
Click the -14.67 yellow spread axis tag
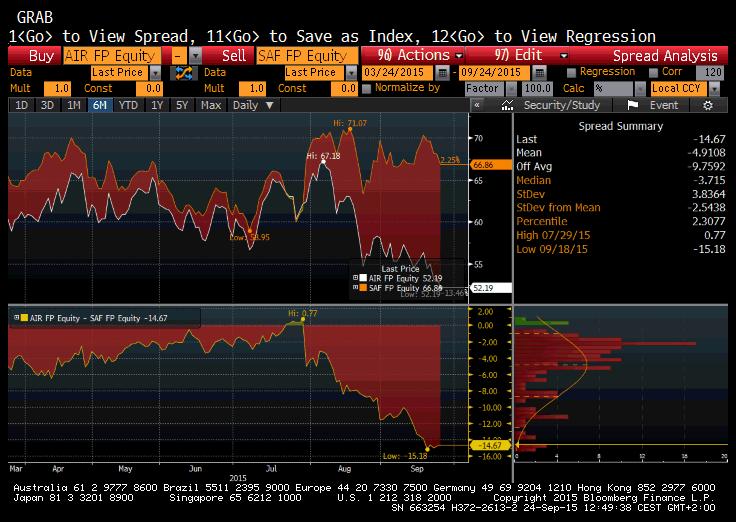[x=490, y=445]
